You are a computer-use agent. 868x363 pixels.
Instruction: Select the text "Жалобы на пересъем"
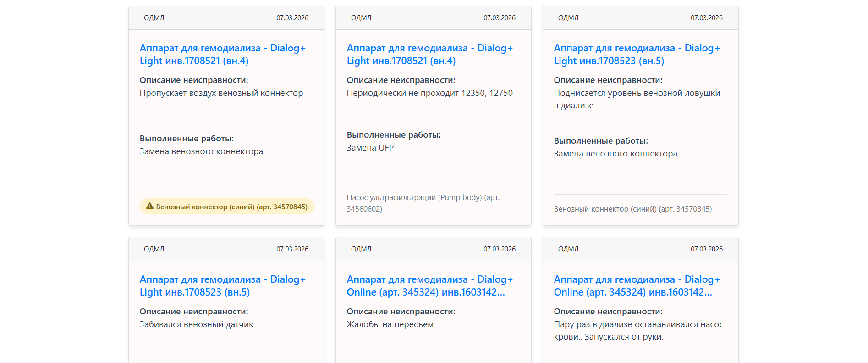coord(390,324)
